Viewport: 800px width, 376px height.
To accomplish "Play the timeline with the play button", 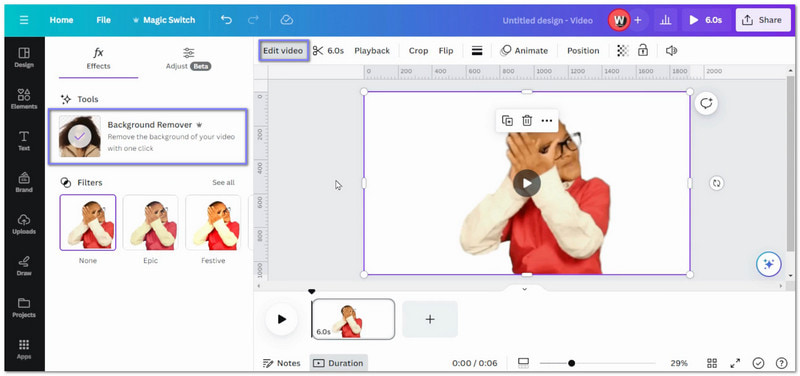I will pyautogui.click(x=282, y=319).
